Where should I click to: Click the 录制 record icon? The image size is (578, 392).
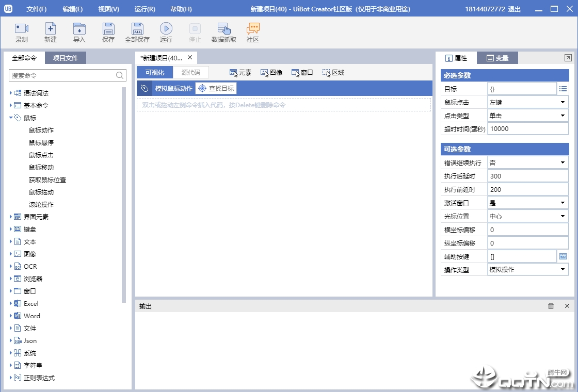click(21, 28)
